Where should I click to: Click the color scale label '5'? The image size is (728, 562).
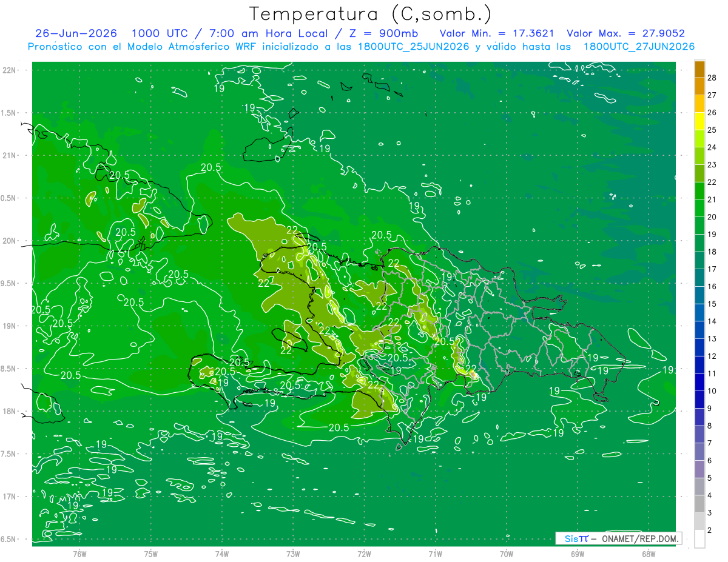coord(710,478)
